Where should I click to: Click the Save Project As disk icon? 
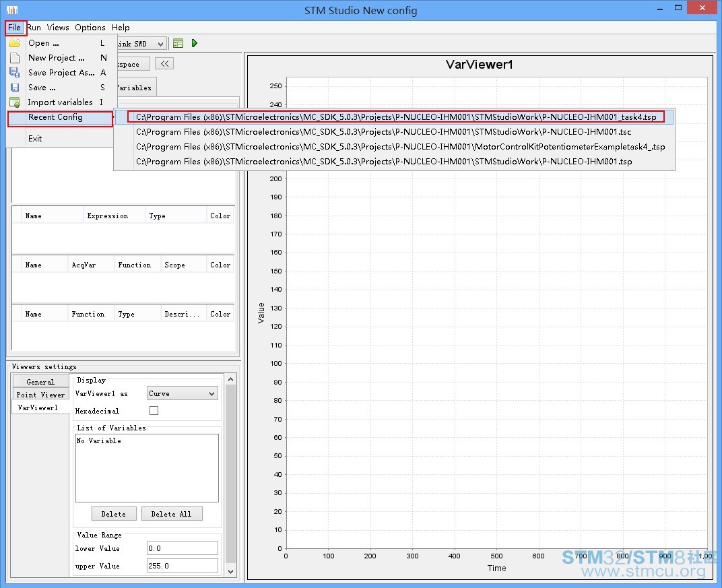click(15, 72)
